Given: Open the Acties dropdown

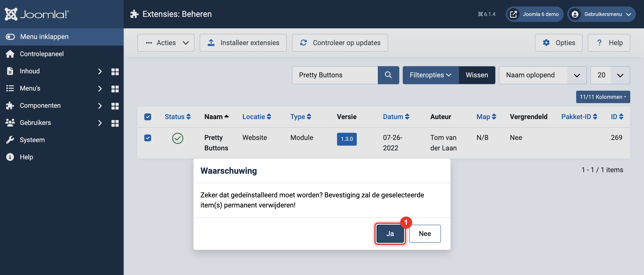Looking at the screenshot, I should point(166,43).
